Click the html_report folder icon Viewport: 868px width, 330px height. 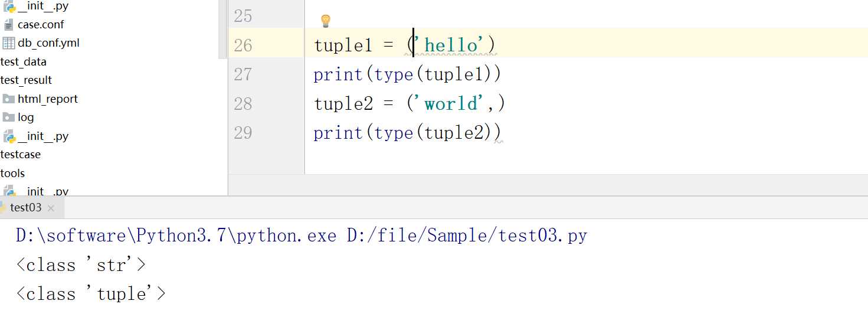(x=8, y=99)
